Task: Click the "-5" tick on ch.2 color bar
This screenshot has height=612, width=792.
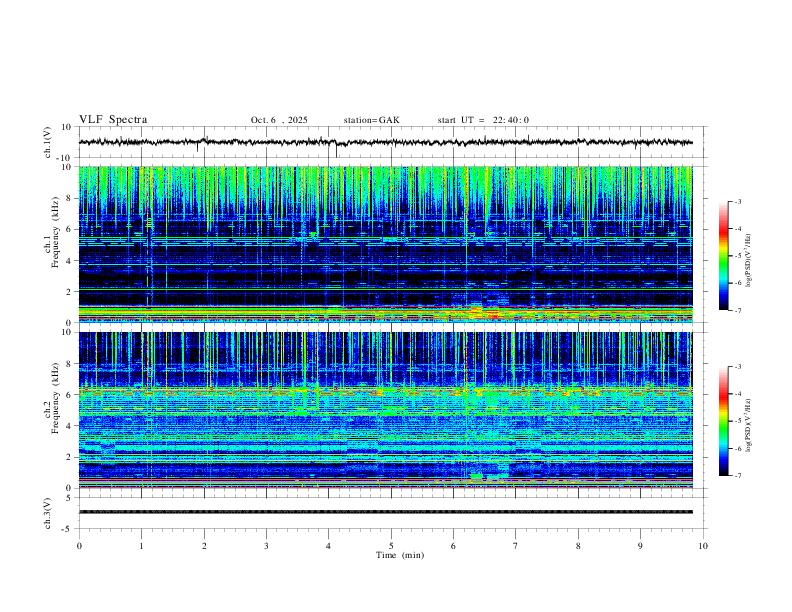Action: pyautogui.click(x=737, y=421)
